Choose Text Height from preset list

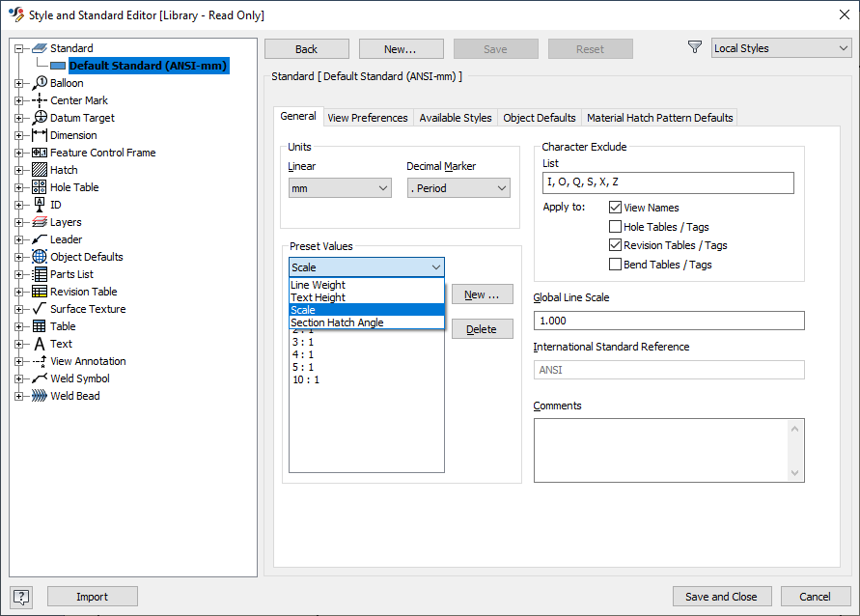tap(367, 297)
